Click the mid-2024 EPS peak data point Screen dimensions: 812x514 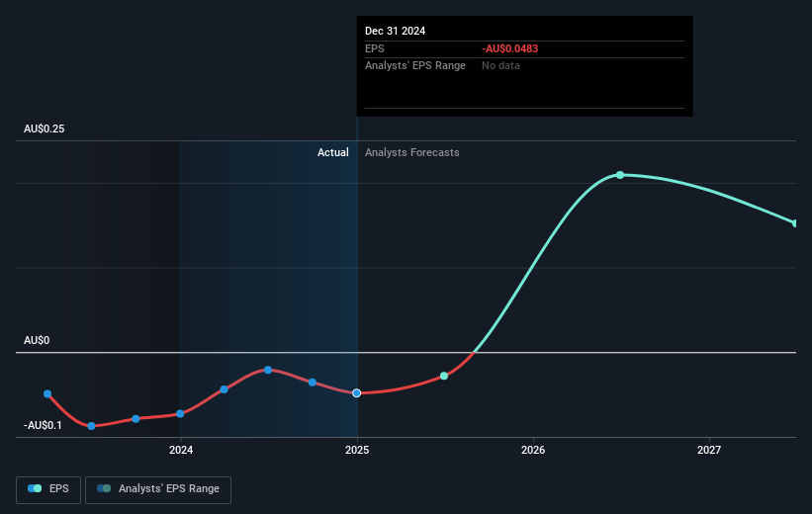point(268,370)
